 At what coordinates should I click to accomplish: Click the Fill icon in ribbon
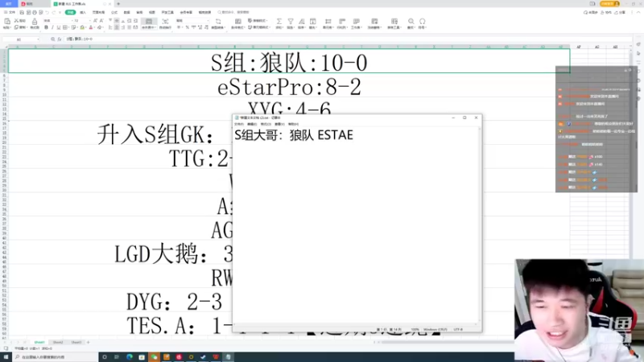pos(313,22)
